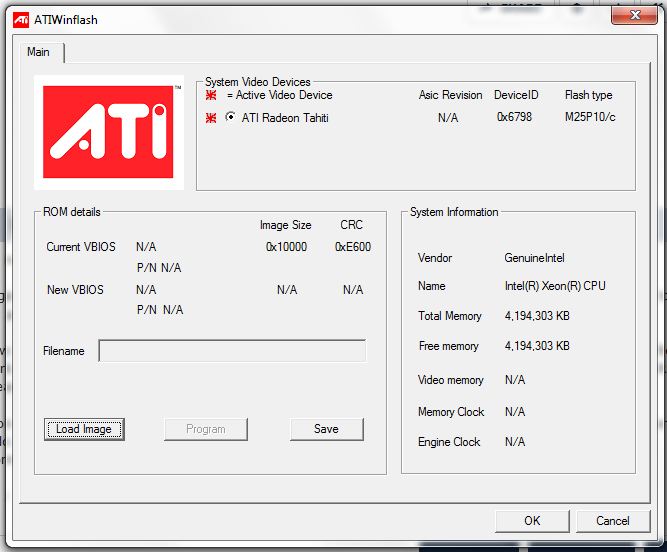Click the Total Memory value 4,194,303 KB

[537, 316]
